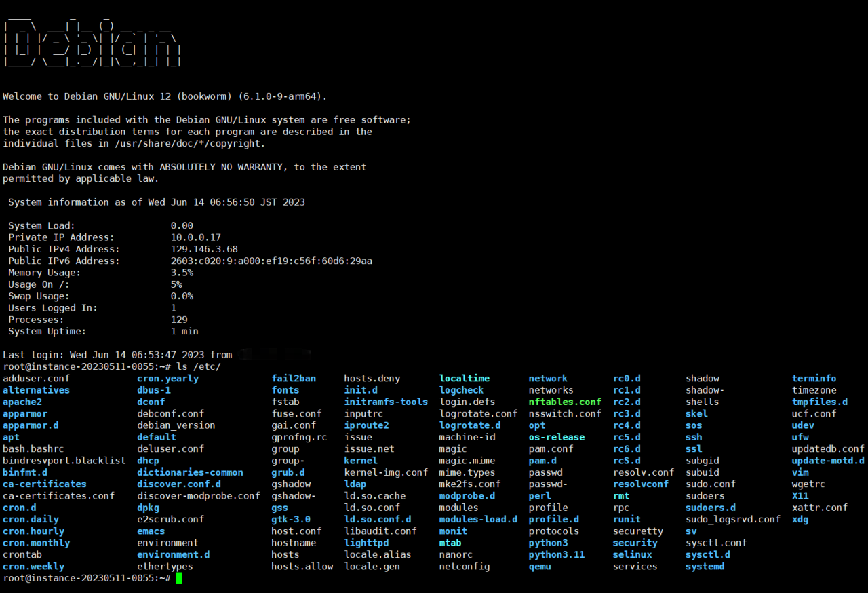
Task: Click the qemu directory entry
Action: point(540,567)
